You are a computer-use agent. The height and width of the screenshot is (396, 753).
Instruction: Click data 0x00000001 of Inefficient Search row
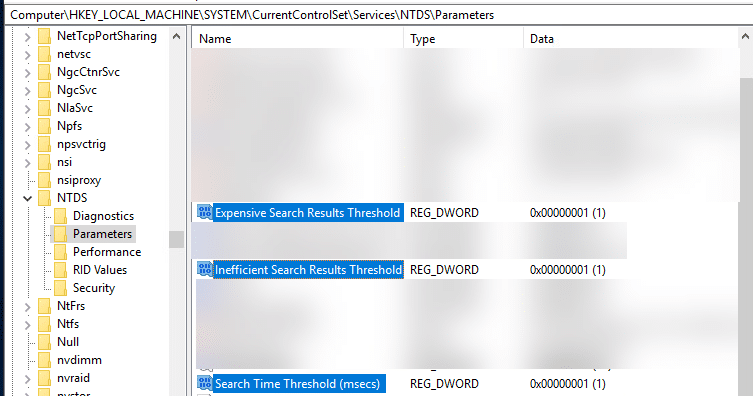(x=568, y=270)
